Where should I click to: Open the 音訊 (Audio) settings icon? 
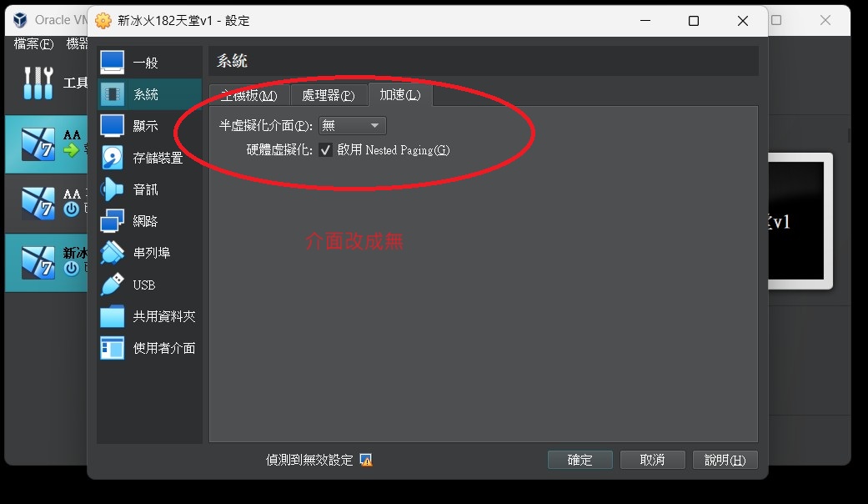[x=113, y=189]
